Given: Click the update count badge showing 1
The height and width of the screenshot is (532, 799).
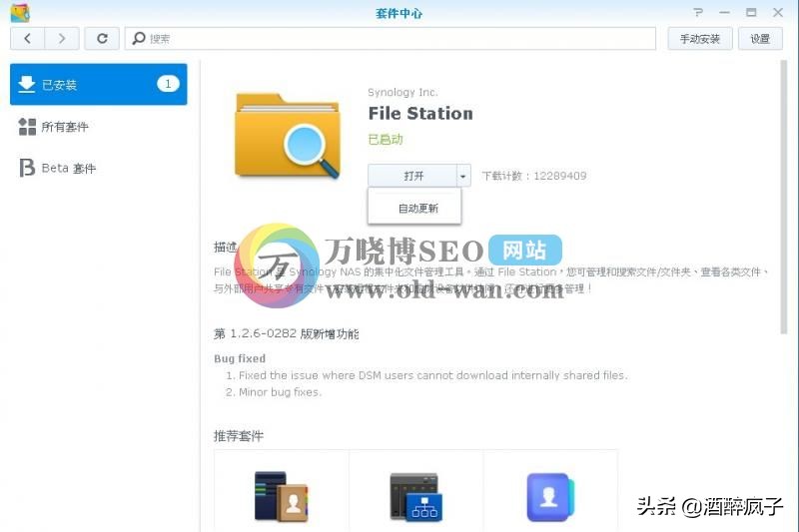Looking at the screenshot, I should 168,84.
